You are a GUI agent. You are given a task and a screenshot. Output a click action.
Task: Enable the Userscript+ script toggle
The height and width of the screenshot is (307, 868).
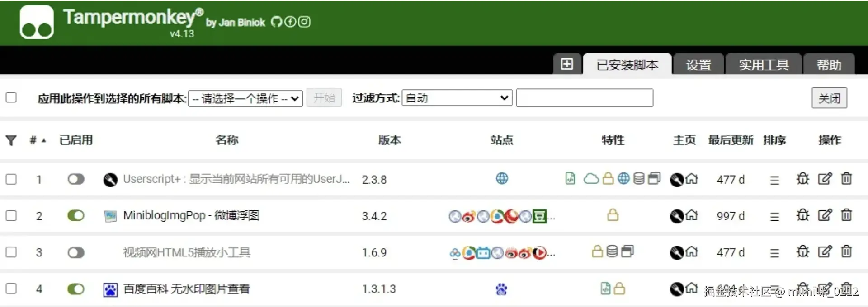click(76, 179)
